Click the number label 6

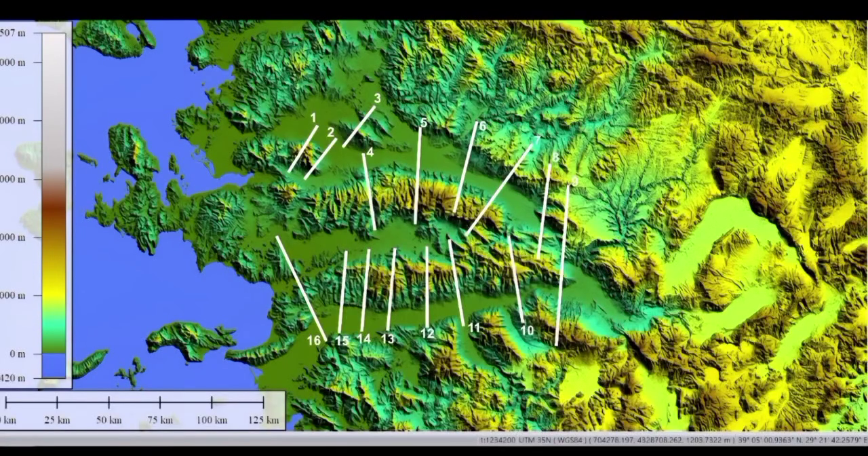click(482, 126)
